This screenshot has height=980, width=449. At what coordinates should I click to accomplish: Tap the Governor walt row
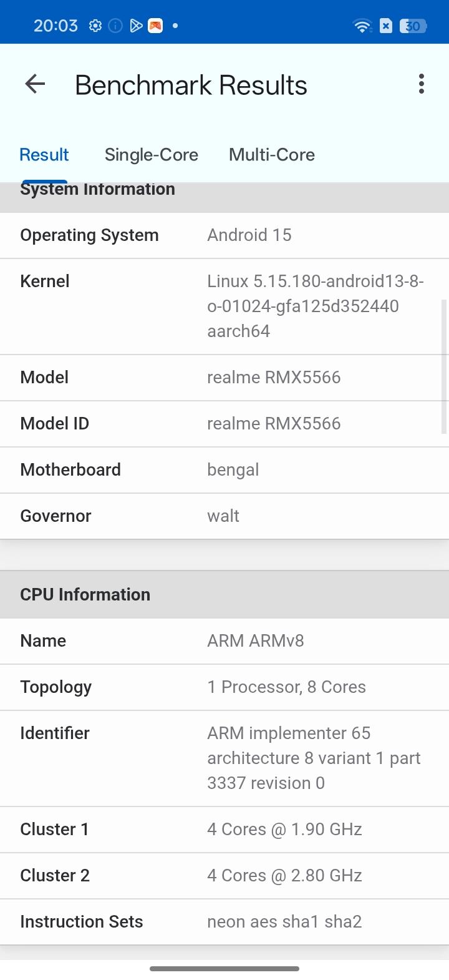[224, 516]
